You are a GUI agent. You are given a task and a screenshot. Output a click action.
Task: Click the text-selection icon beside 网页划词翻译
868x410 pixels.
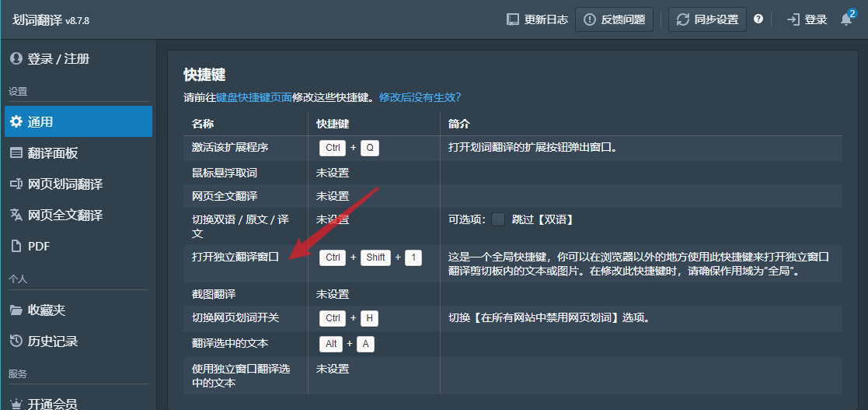pyautogui.click(x=16, y=184)
